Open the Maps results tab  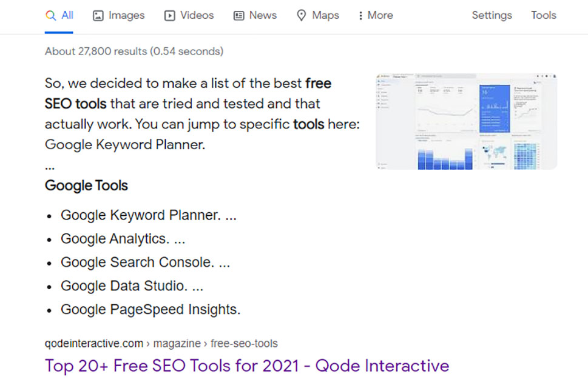point(317,15)
